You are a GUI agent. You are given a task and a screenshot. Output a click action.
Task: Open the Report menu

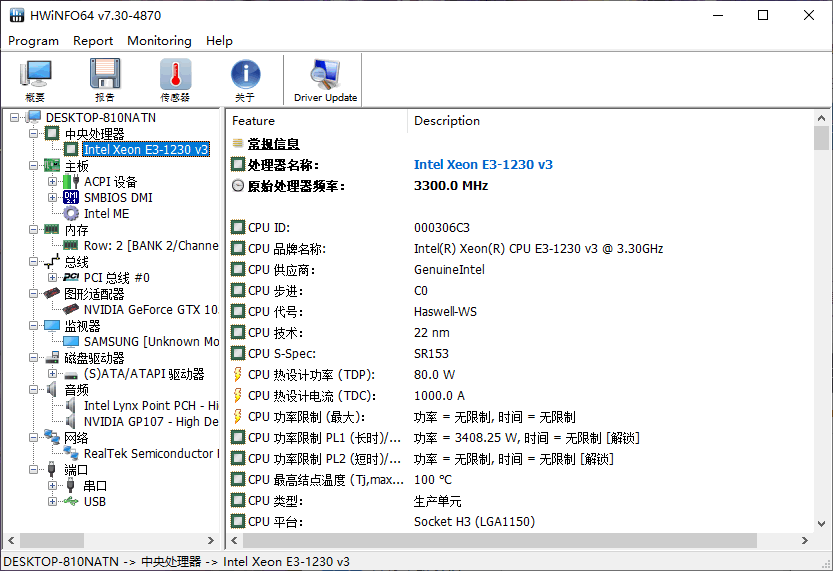[x=93, y=41]
